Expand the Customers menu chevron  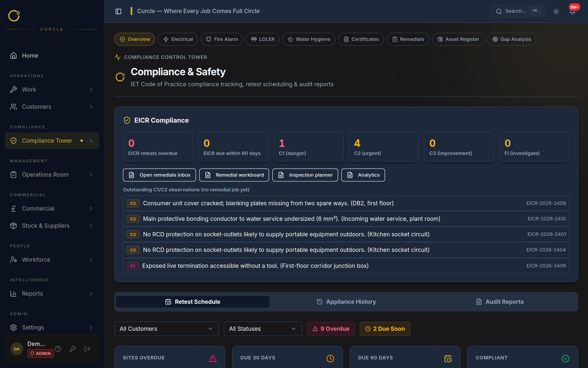91,107
